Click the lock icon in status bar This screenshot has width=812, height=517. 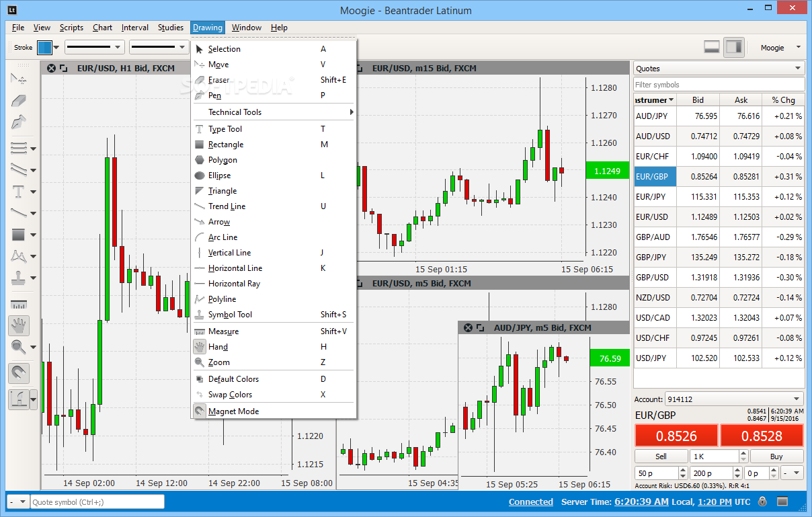pyautogui.click(x=762, y=502)
